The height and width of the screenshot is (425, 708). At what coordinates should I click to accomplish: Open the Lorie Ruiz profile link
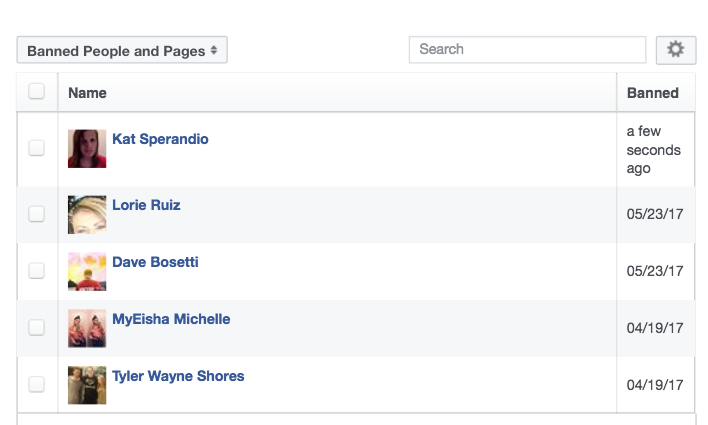click(146, 205)
